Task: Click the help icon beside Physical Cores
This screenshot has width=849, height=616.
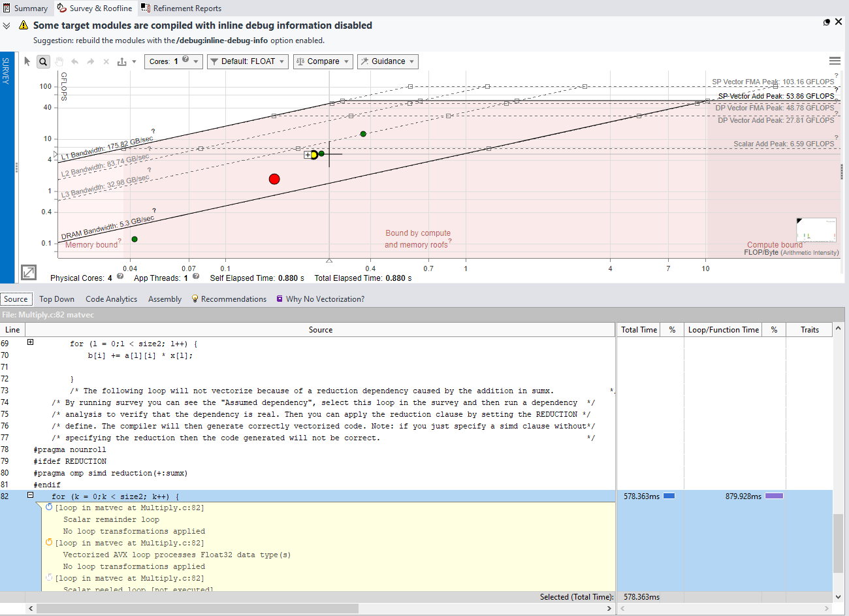Action: (120, 277)
